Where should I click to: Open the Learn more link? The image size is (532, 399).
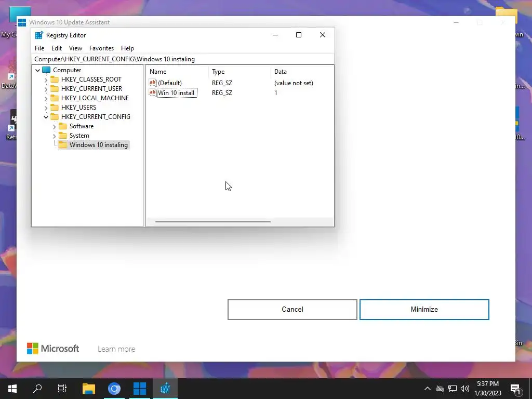point(116,349)
